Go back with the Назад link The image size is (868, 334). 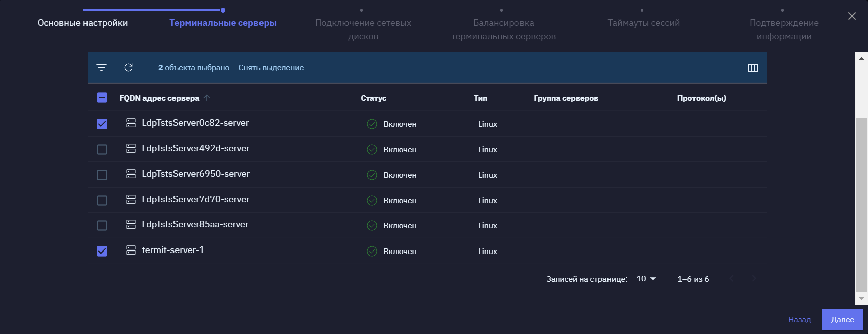click(x=799, y=320)
